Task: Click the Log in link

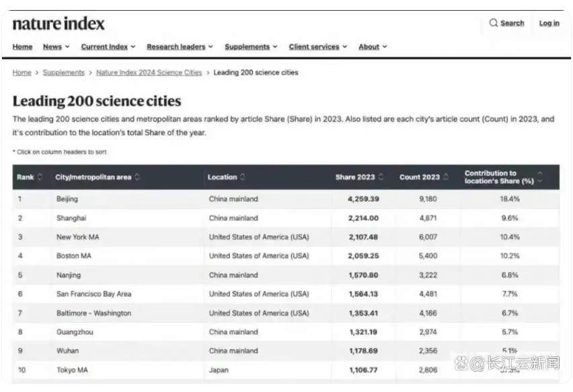Action: click(x=549, y=24)
